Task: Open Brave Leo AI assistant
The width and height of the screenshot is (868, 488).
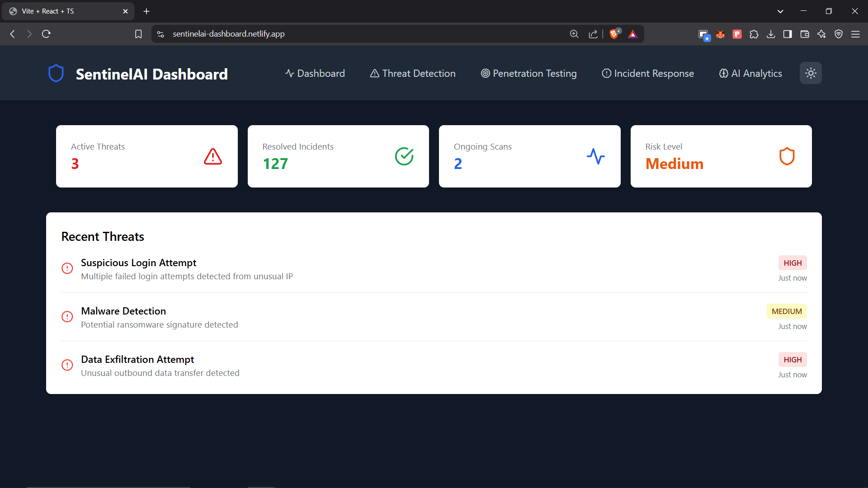Action: (821, 34)
